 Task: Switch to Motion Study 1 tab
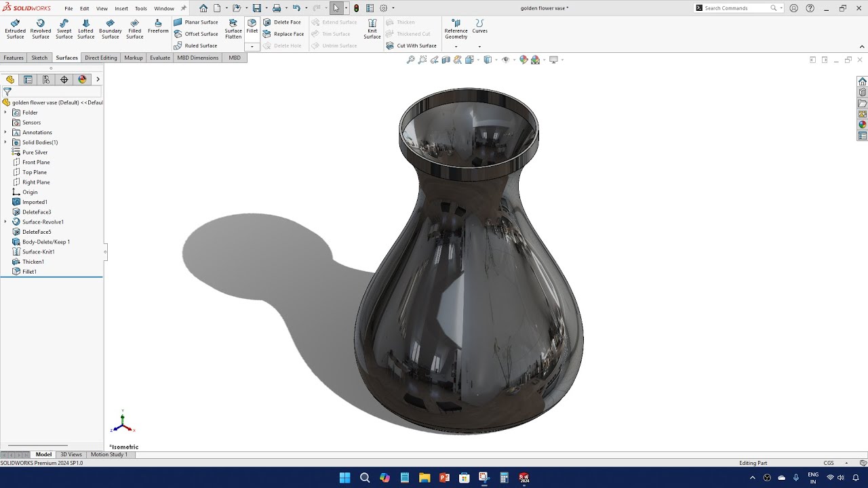[109, 455]
